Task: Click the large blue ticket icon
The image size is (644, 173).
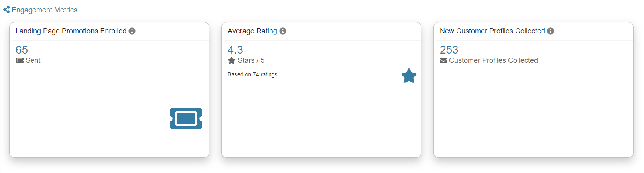Action: point(186,119)
